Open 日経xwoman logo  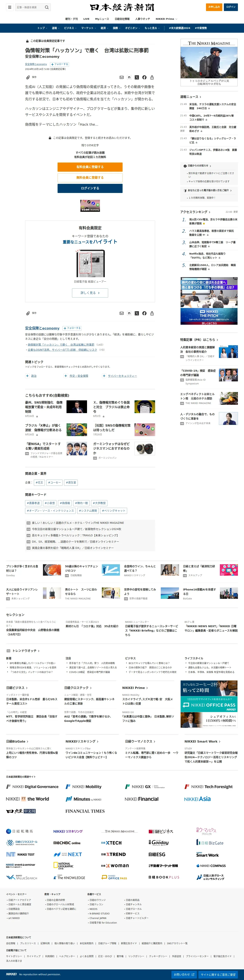click(x=115, y=866)
